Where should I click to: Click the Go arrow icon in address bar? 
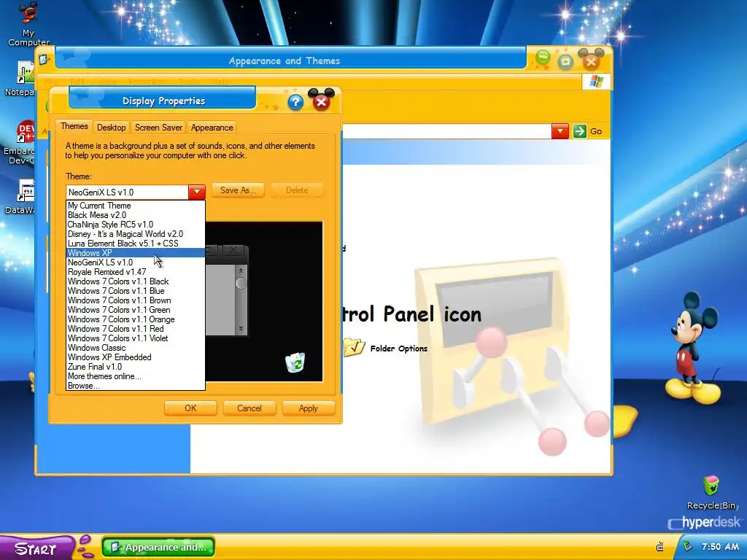579,131
